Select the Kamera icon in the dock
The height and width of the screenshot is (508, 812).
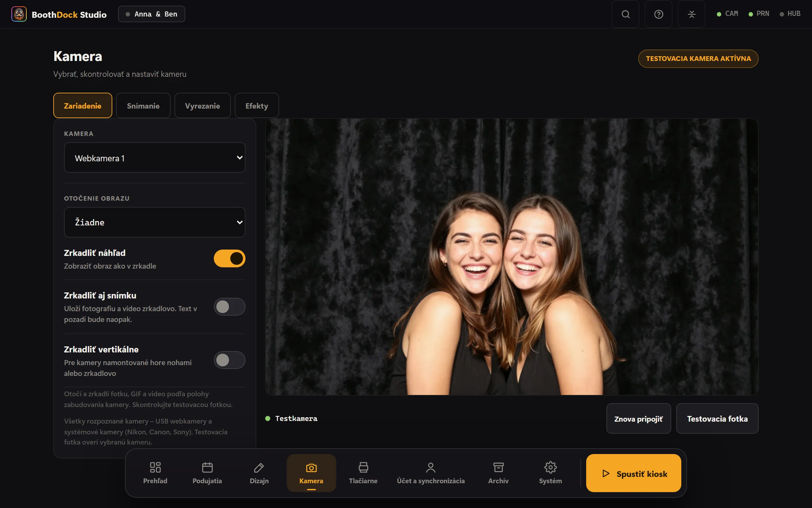coord(311,473)
